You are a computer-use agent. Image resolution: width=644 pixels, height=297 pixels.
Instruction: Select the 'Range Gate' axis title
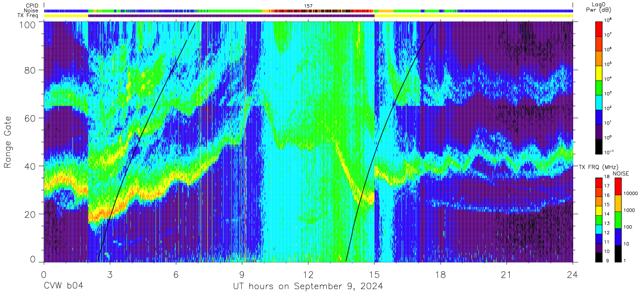click(8, 142)
